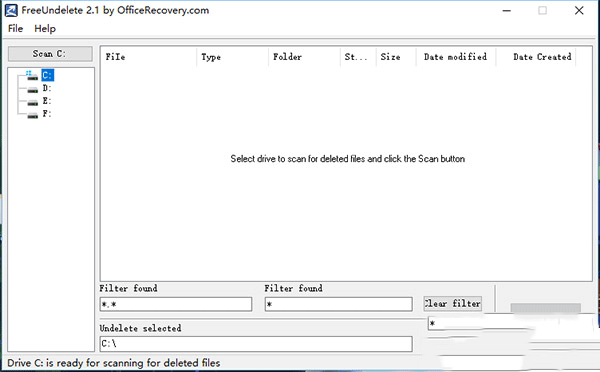Select the D: drive label
This screenshot has height=372, width=600.
pos(47,88)
